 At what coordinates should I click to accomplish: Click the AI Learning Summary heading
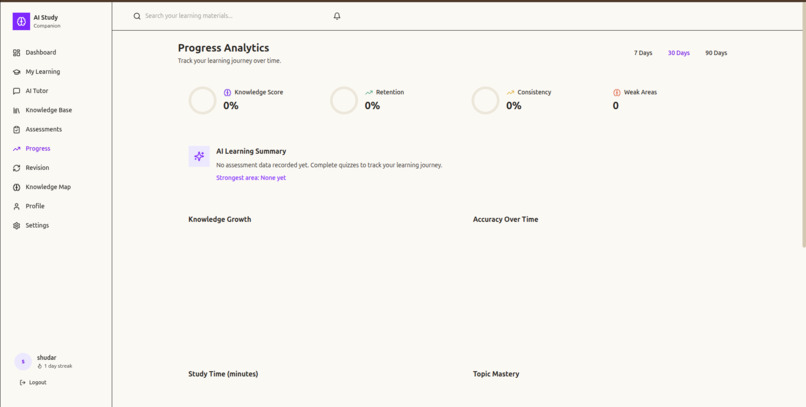(251, 152)
